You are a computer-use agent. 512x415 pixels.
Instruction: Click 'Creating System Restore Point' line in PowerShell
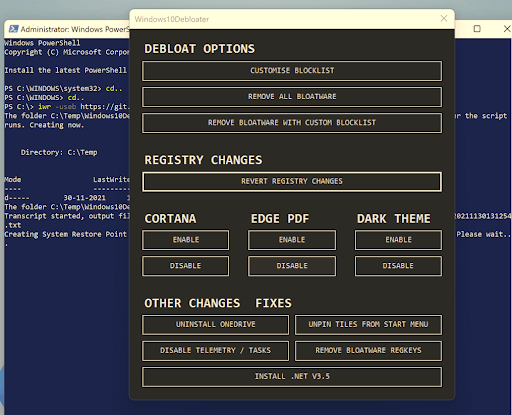click(x=65, y=234)
